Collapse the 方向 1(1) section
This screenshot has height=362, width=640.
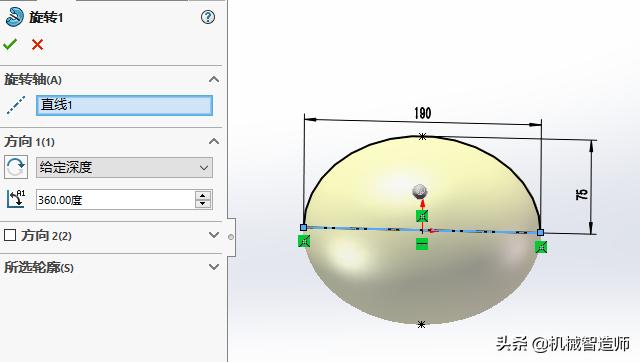coord(214,141)
